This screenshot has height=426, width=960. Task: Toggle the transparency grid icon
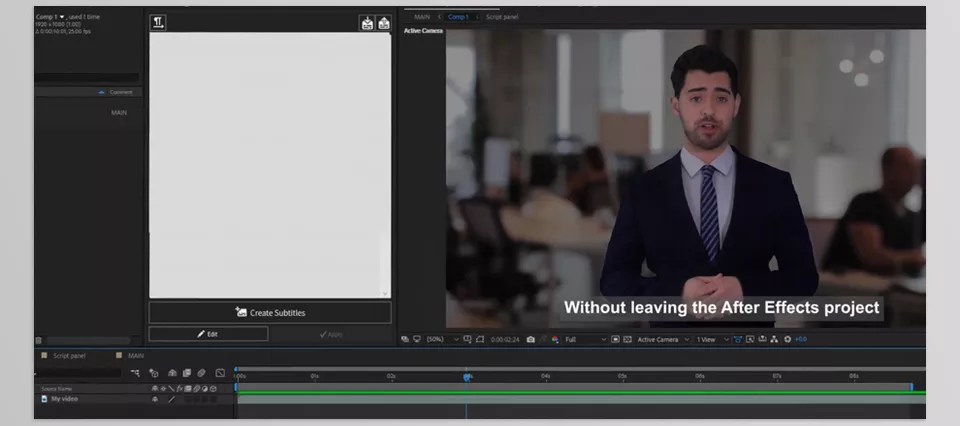tap(627, 339)
